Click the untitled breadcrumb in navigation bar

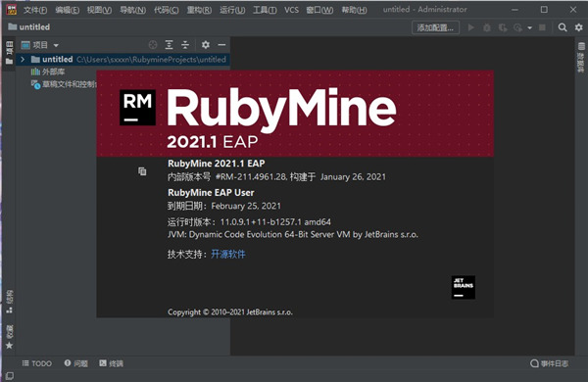tap(29, 27)
